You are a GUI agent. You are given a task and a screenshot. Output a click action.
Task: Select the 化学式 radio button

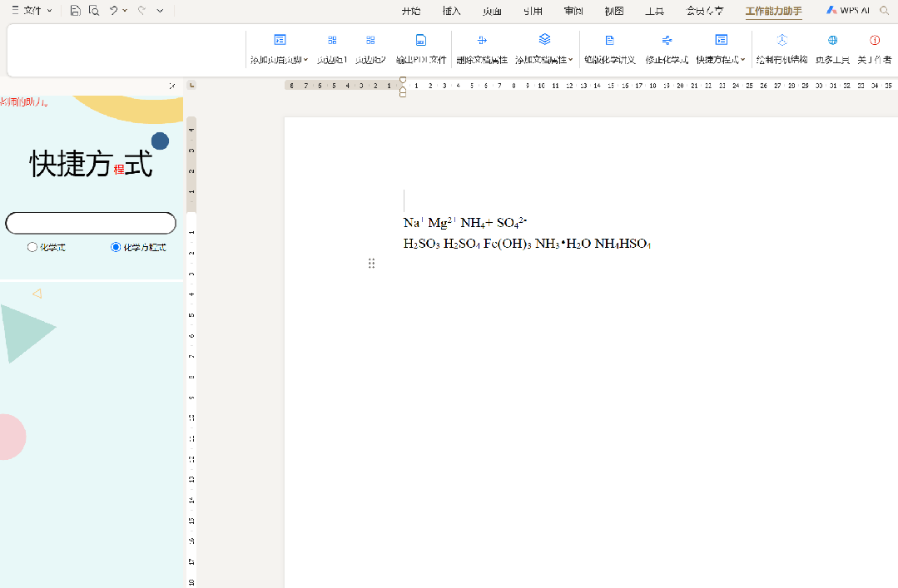(x=32, y=247)
